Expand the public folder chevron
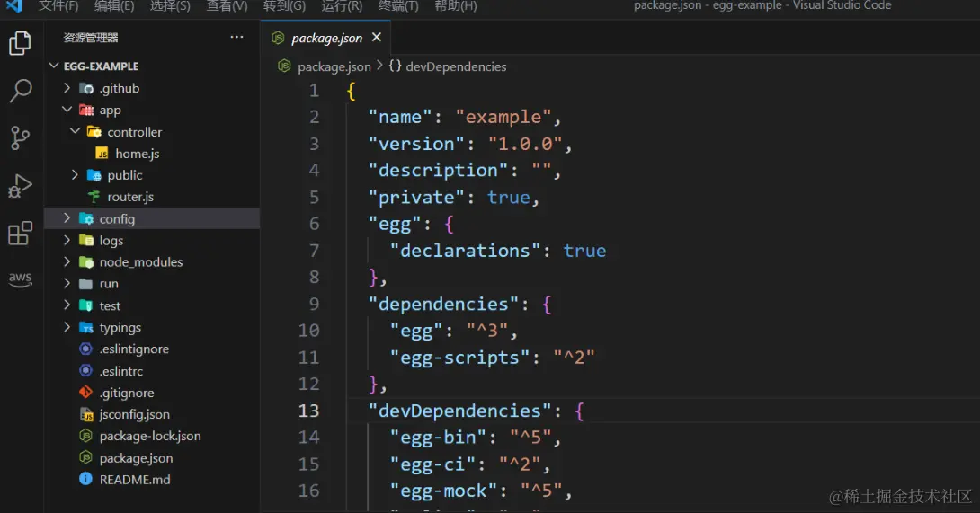Screen dimensions: 980x513 point(75,175)
